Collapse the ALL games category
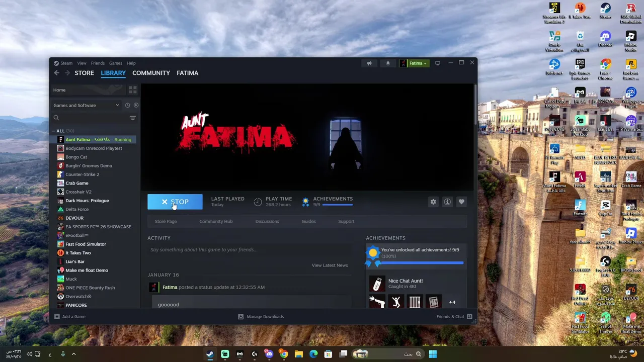This screenshot has width=644, height=362. click(54, 131)
